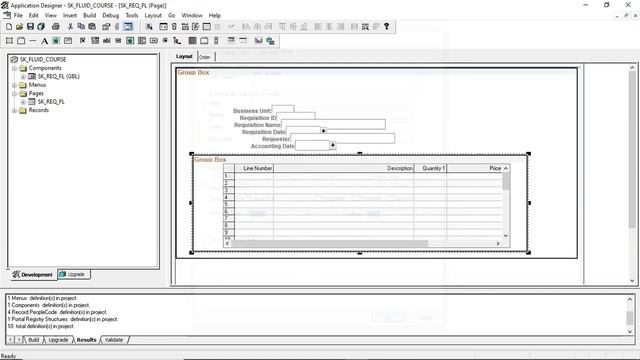The height and width of the screenshot is (360, 640).
Task: Click the Print icon
Action: tap(56, 27)
